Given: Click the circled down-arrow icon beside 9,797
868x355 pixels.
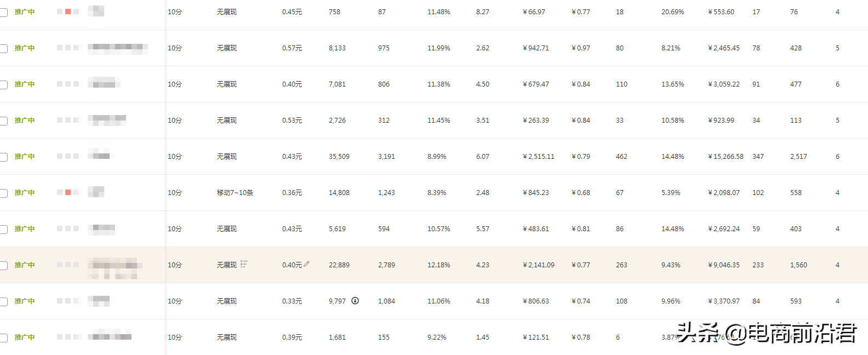Looking at the screenshot, I should [x=355, y=300].
